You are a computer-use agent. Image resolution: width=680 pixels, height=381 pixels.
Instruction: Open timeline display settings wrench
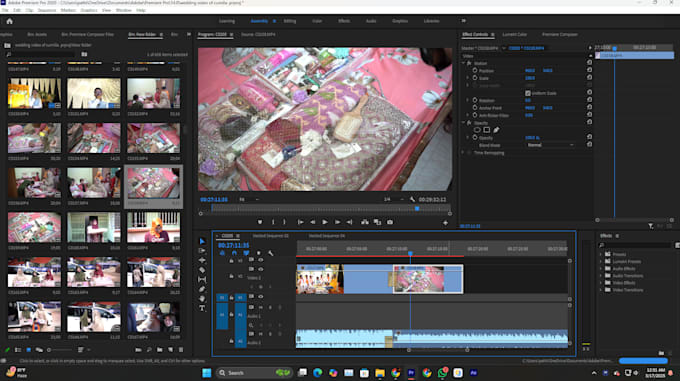click(271, 253)
